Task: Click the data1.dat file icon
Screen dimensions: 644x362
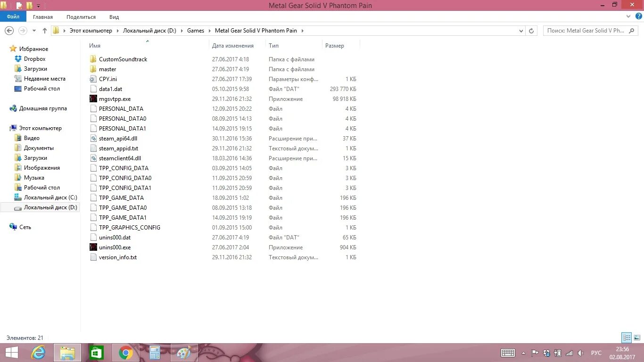Action: point(93,89)
